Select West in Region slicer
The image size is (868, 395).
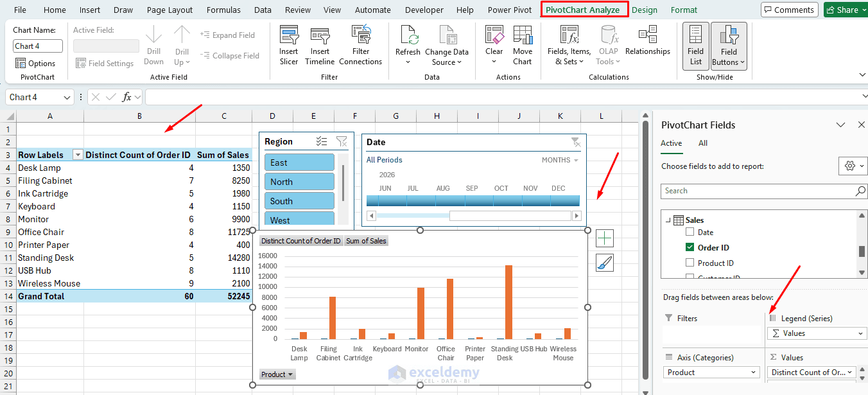[x=299, y=219]
